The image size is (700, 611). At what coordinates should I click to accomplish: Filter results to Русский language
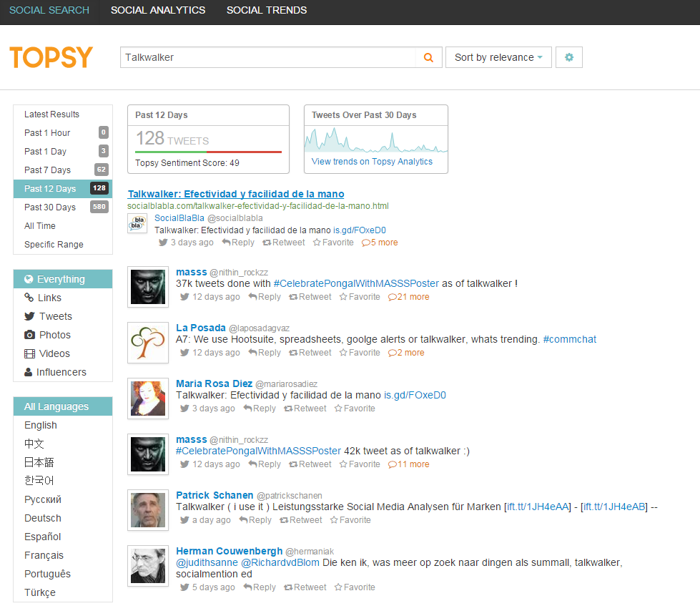point(63,499)
